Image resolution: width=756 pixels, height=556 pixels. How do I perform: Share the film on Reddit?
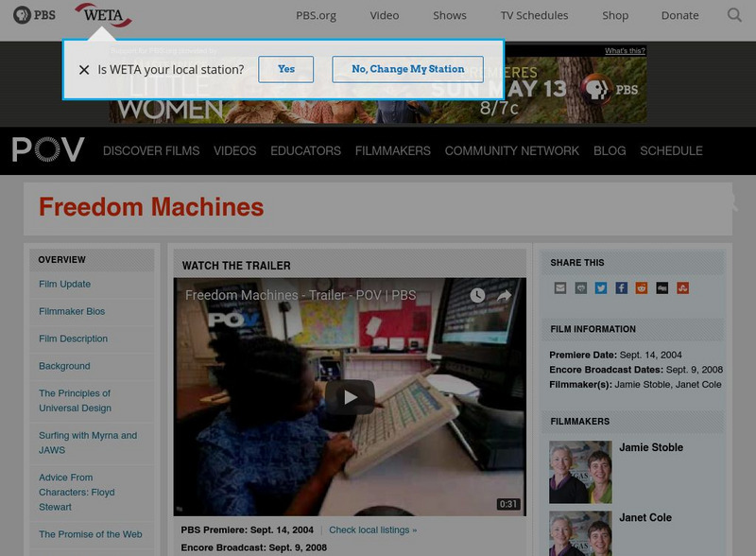[x=642, y=287]
